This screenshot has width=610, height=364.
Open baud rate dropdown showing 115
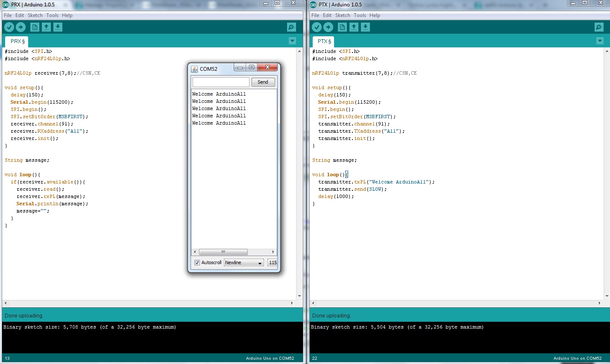point(273,262)
